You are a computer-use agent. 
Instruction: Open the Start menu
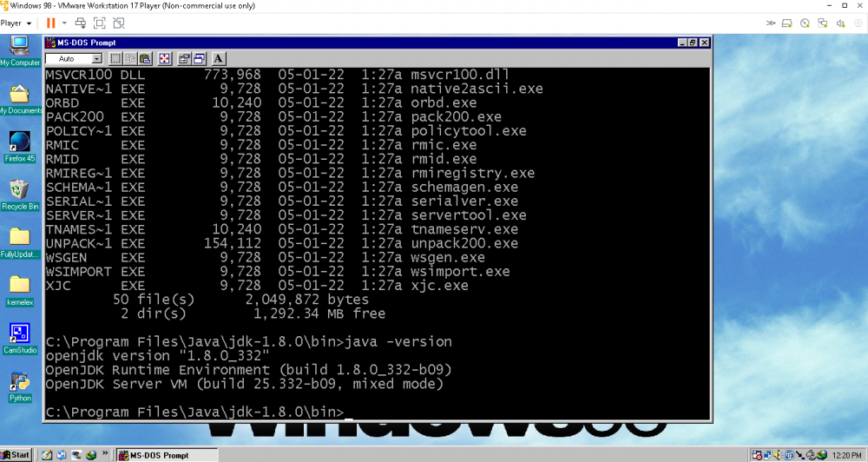(16, 455)
